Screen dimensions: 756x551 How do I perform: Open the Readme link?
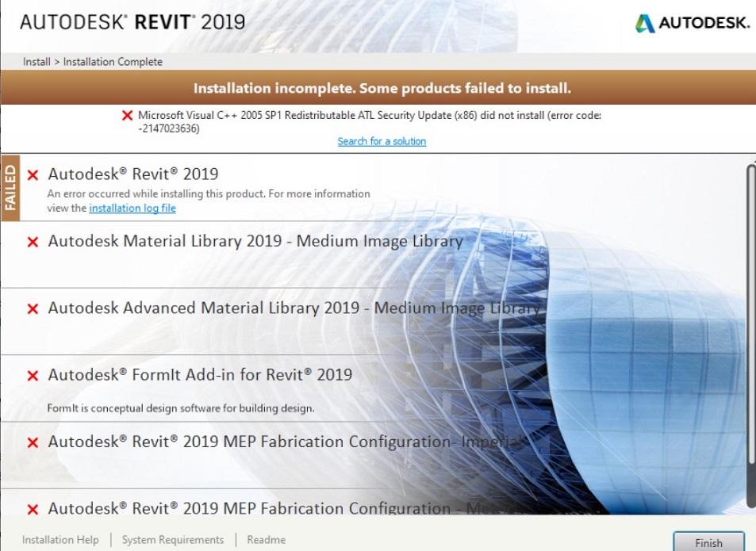(266, 539)
